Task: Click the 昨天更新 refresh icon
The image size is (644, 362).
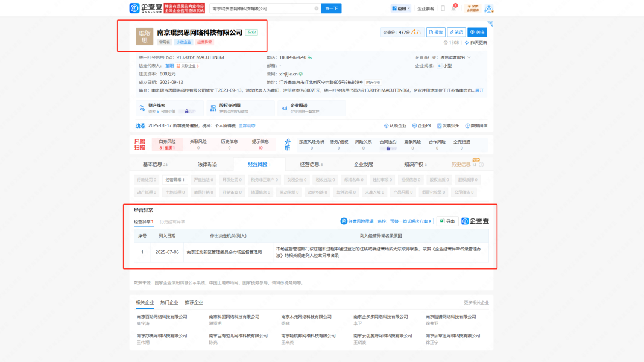Action: point(467,43)
